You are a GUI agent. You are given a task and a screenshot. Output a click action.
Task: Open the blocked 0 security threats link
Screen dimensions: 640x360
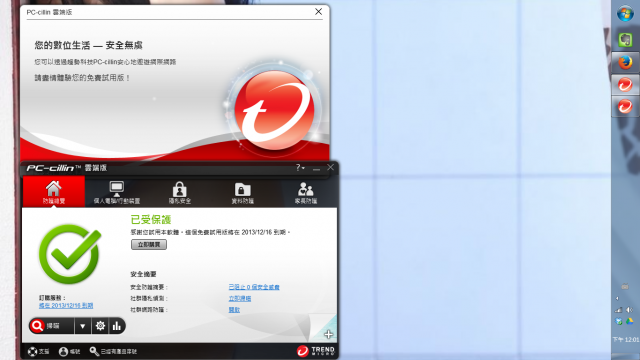click(x=254, y=287)
